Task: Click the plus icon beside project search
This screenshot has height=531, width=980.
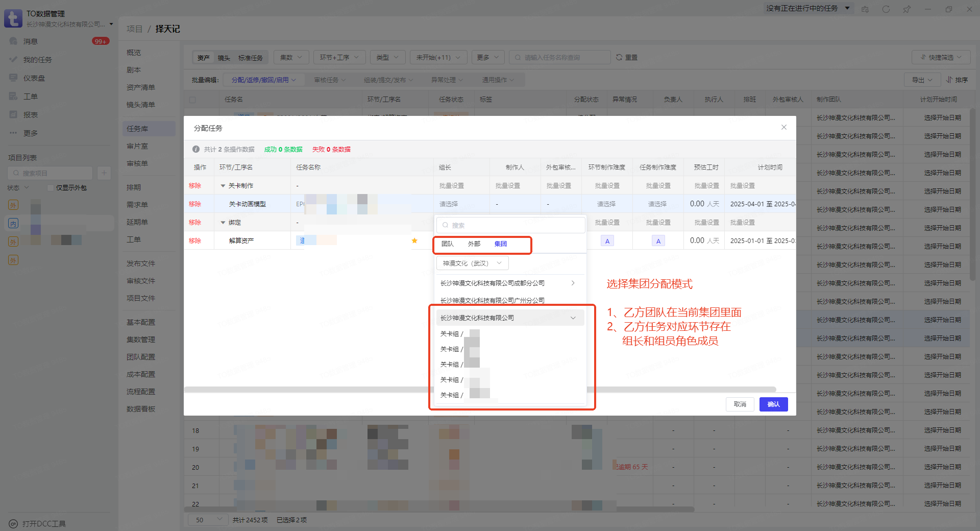Action: click(x=104, y=173)
